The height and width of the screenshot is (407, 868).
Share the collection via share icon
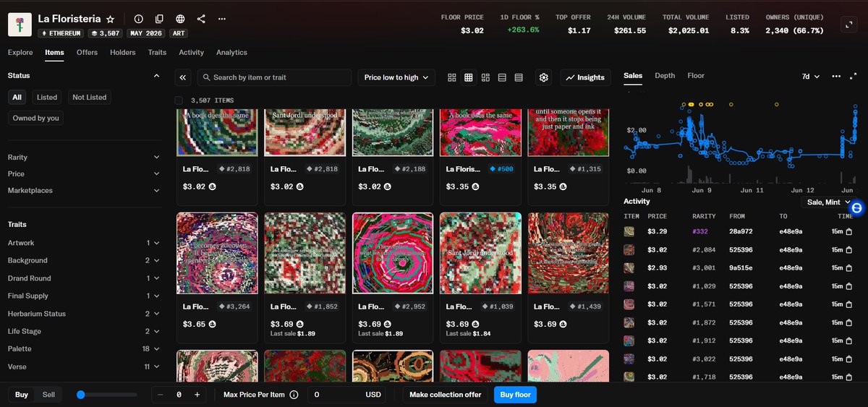[201, 19]
